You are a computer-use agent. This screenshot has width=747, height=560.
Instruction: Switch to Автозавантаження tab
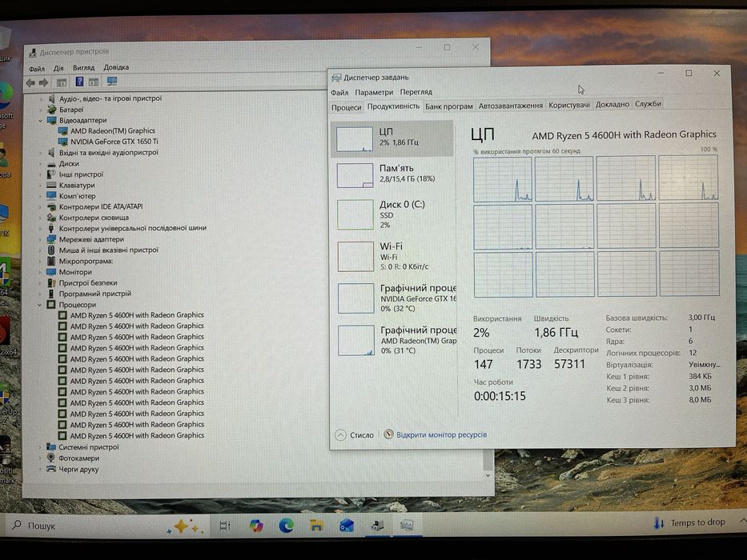click(x=511, y=106)
